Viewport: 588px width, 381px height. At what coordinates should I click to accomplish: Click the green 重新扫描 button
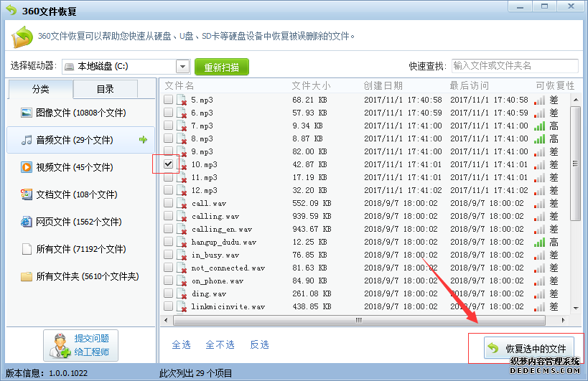[221, 67]
